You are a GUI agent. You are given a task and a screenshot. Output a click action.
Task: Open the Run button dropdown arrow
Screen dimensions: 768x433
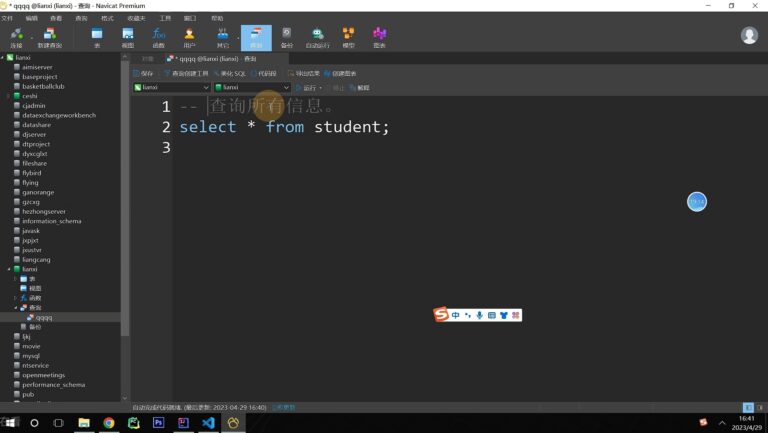point(321,88)
